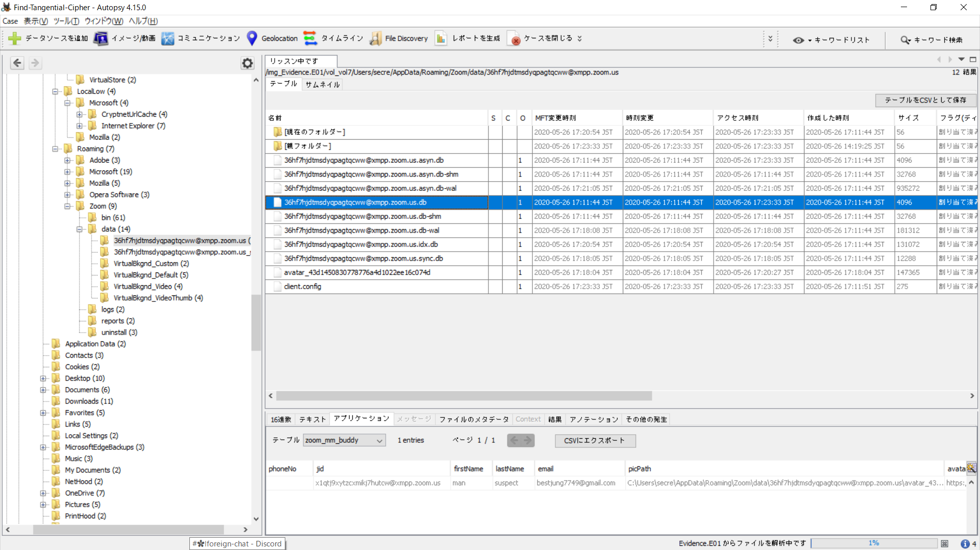Sort by the 名前 column header
Image resolution: width=980 pixels, height=550 pixels.
pos(377,118)
